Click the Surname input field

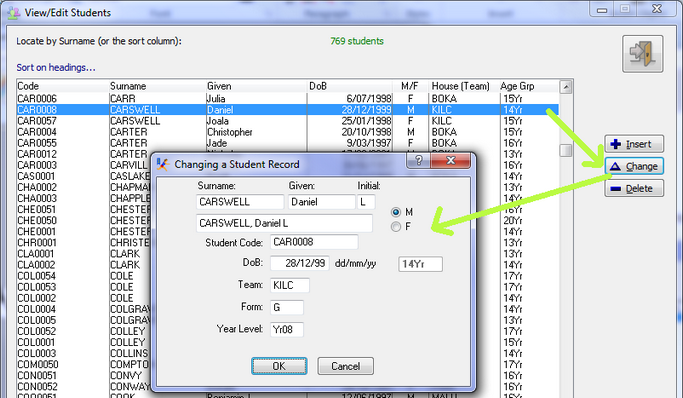point(240,202)
